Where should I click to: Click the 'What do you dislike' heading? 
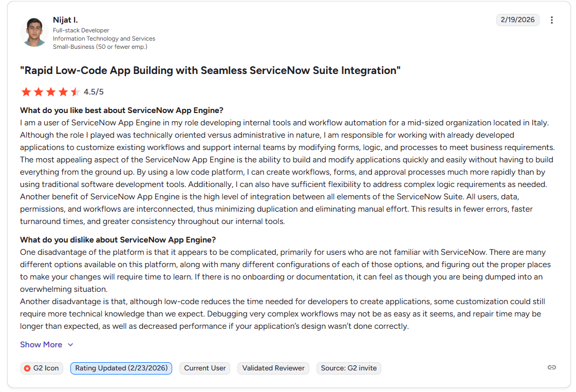pos(118,240)
